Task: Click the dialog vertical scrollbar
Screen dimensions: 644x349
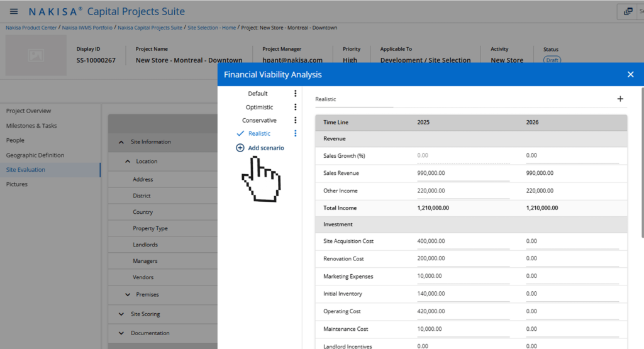Action: (641, 163)
